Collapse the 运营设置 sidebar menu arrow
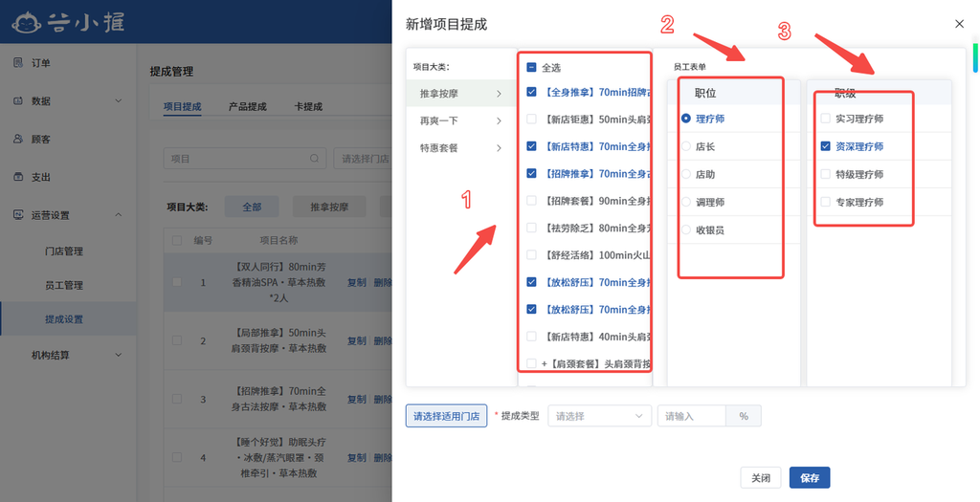This screenshot has width=980, height=502. (x=118, y=215)
